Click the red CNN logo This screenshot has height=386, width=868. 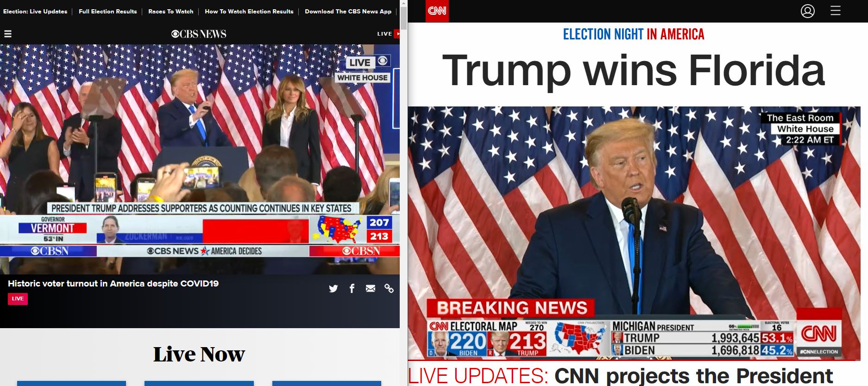(437, 11)
